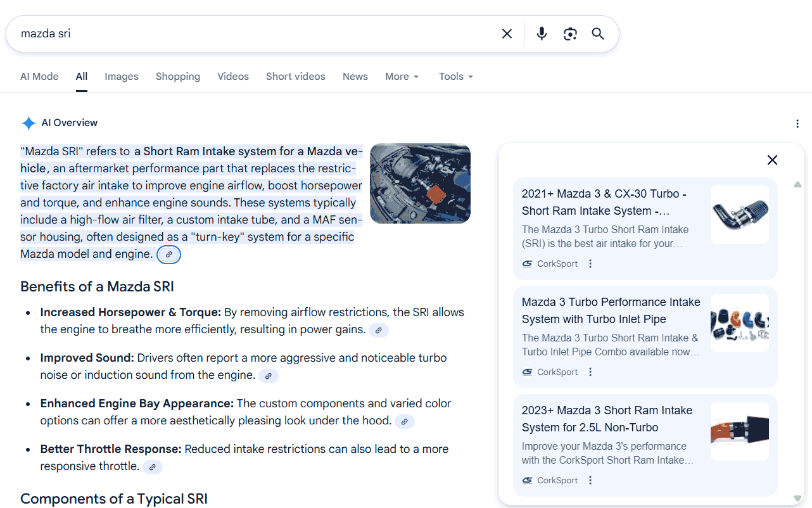
Task: Click source link icon after Better Throttle Response
Action: 153,467
